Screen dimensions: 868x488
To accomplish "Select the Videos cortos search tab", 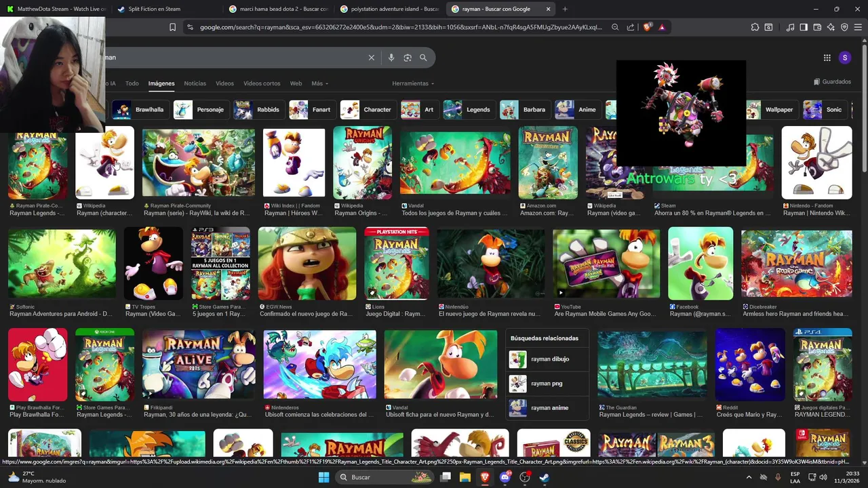I will point(262,83).
